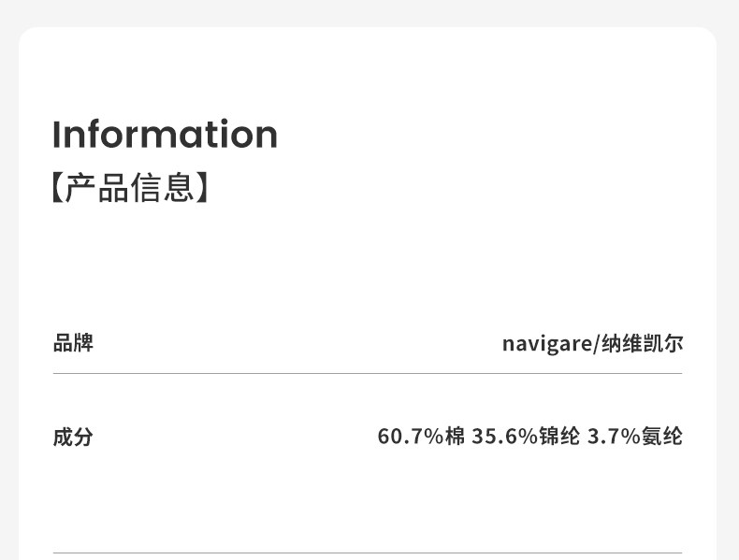Click the final 氨纶 text in composition row
The width and height of the screenshot is (739, 560).
tap(662, 437)
